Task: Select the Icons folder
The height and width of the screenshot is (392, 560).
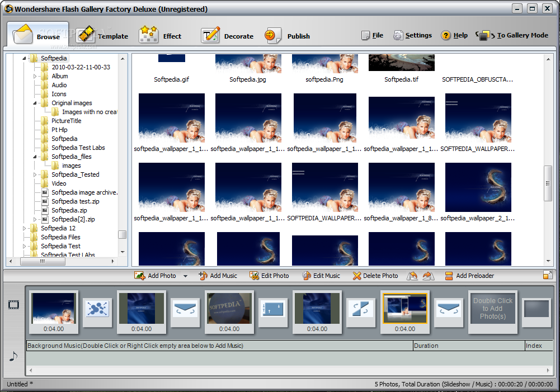Action: (59, 94)
